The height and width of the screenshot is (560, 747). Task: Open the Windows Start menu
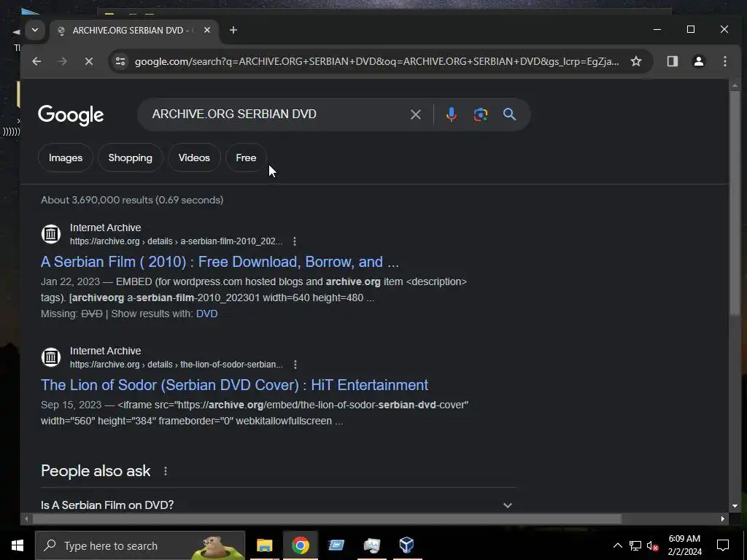tap(18, 545)
